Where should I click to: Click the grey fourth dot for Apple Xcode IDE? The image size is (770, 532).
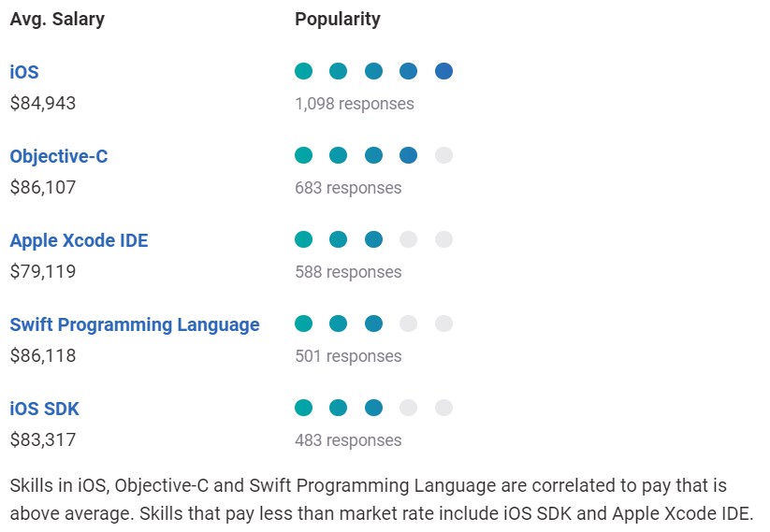tap(409, 239)
